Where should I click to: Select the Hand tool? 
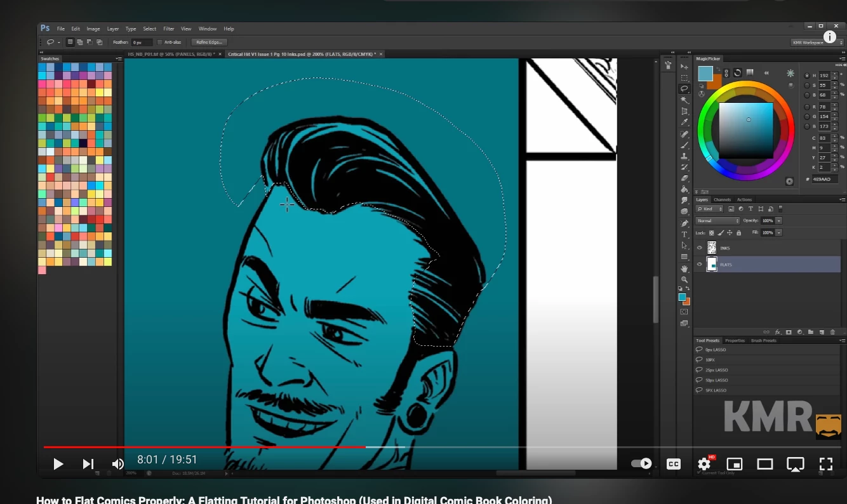684,269
